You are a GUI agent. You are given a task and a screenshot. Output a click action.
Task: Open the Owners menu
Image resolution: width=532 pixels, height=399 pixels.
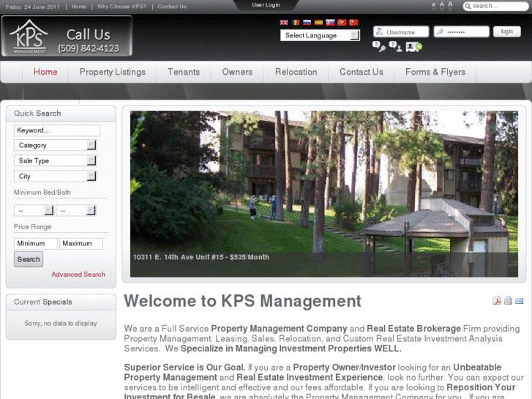237,72
